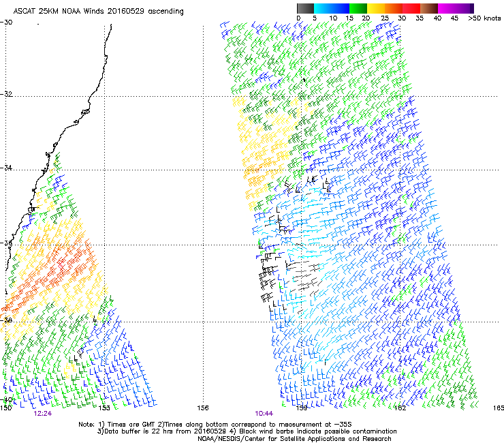Screen dimensions: 504x443
Task: Click the '-30' latitude axis label
Action: pyautogui.click(x=6, y=22)
